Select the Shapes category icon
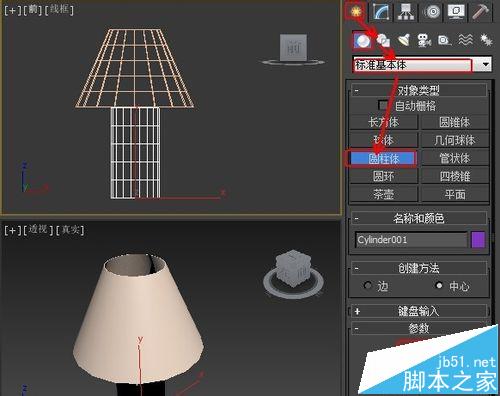 pyautogui.click(x=383, y=41)
